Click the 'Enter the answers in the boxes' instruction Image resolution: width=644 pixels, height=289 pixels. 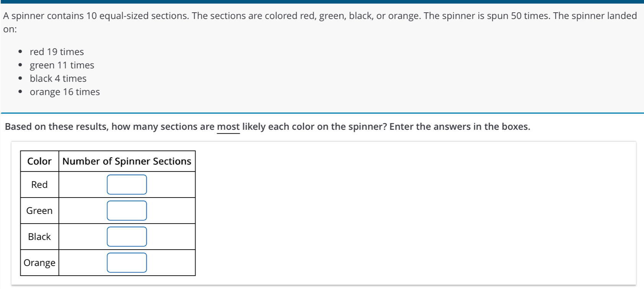coord(460,127)
